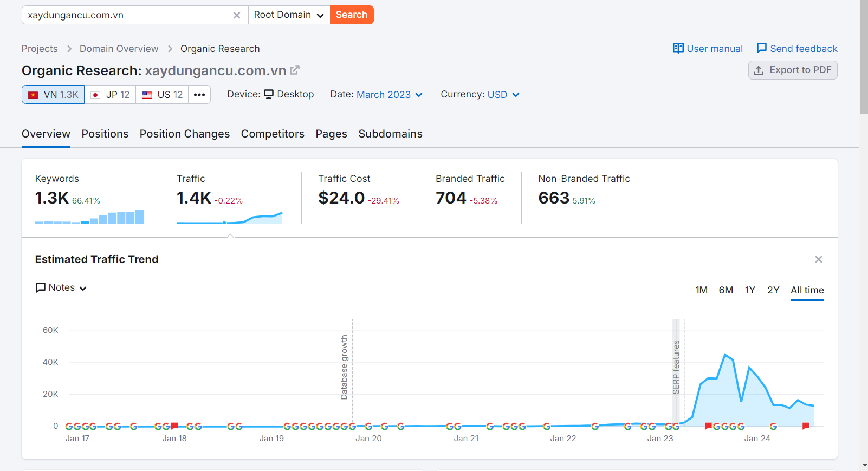Click the Database growth chart annotation

[344, 367]
